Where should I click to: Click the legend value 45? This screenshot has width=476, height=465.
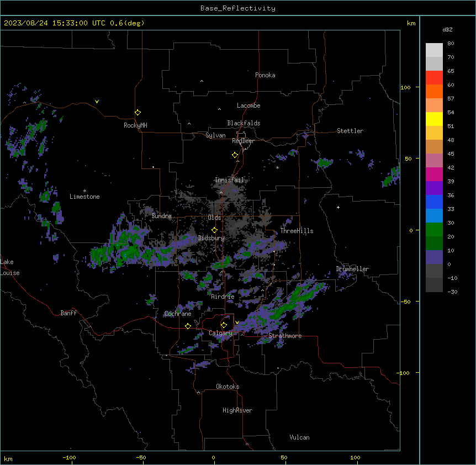click(451, 154)
